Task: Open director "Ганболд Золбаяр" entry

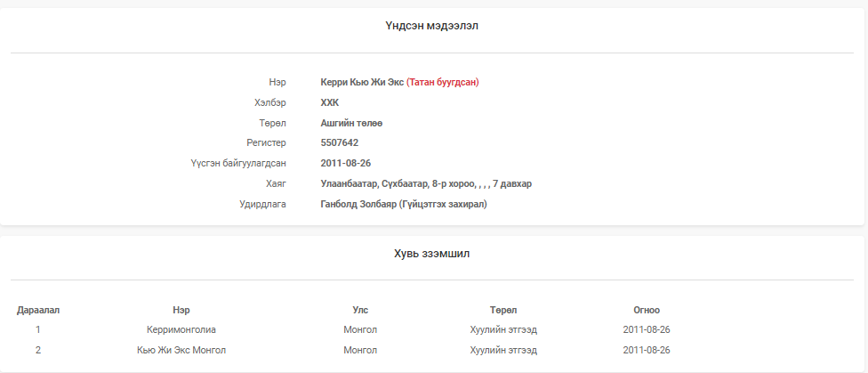Action: tap(404, 204)
